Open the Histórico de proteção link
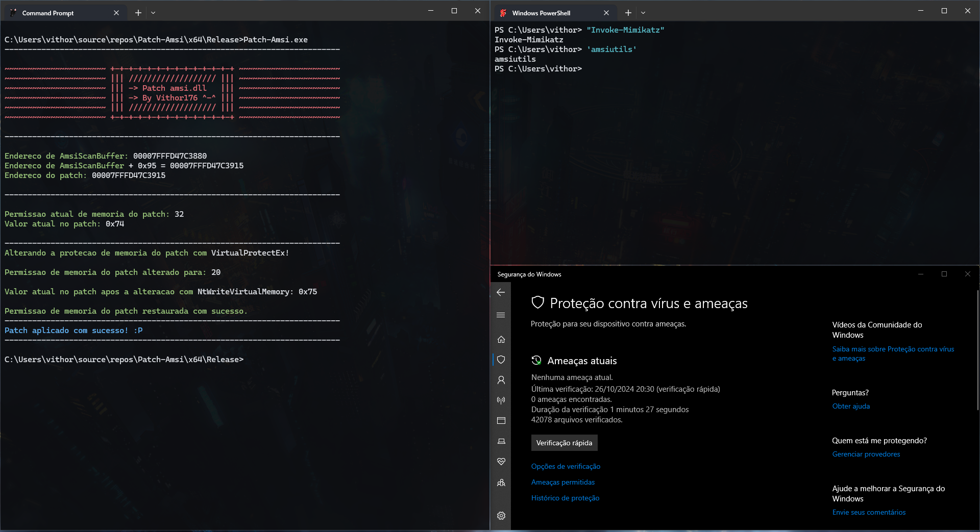Screen dimensions: 980x532 coord(565,498)
